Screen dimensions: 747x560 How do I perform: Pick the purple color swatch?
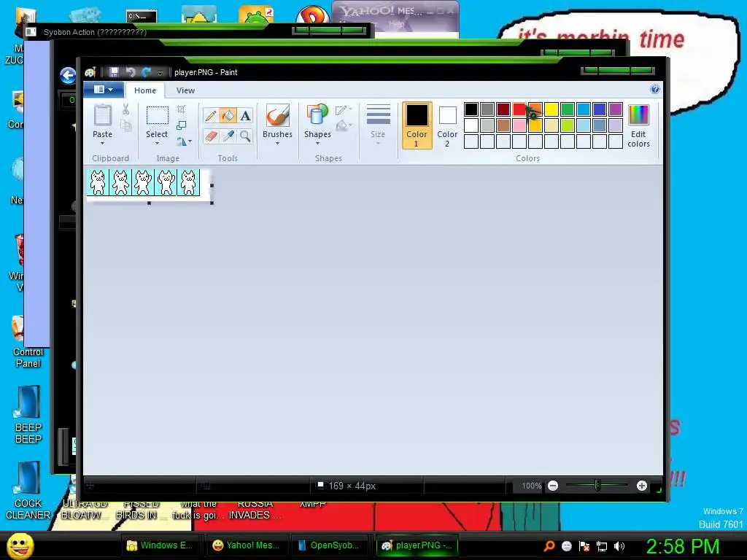616,109
